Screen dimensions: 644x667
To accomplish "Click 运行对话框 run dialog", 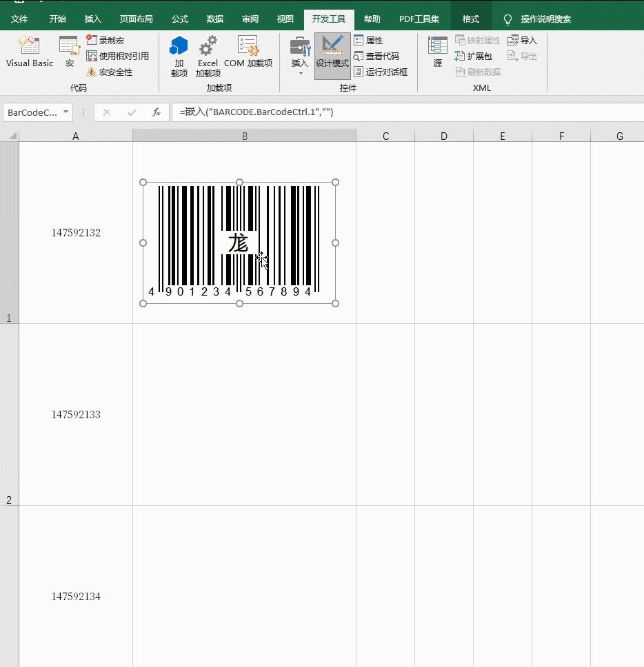I will 381,72.
